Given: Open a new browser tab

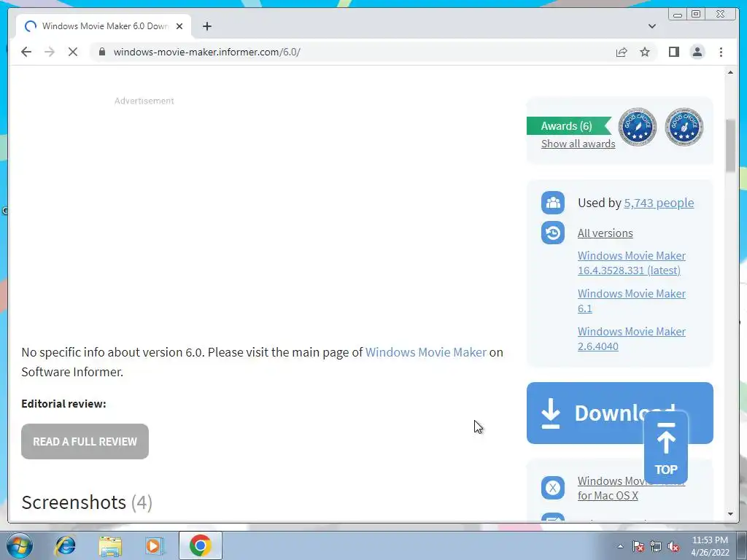Looking at the screenshot, I should point(206,26).
